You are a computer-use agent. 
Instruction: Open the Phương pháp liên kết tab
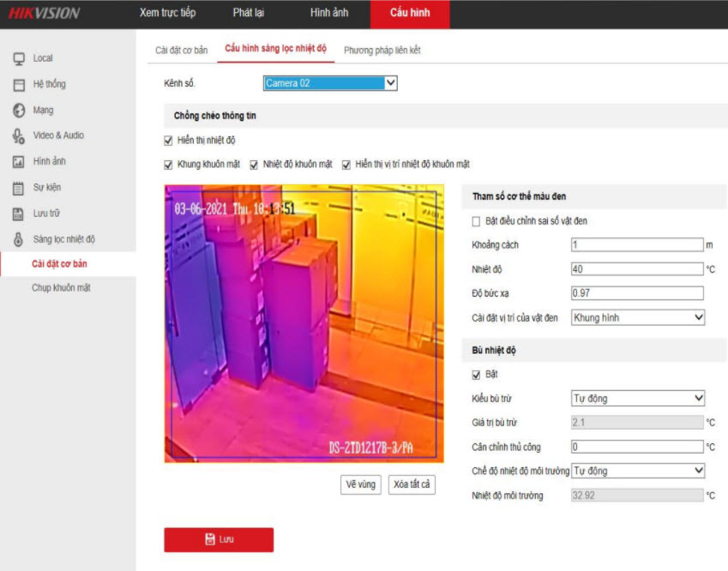[382, 51]
